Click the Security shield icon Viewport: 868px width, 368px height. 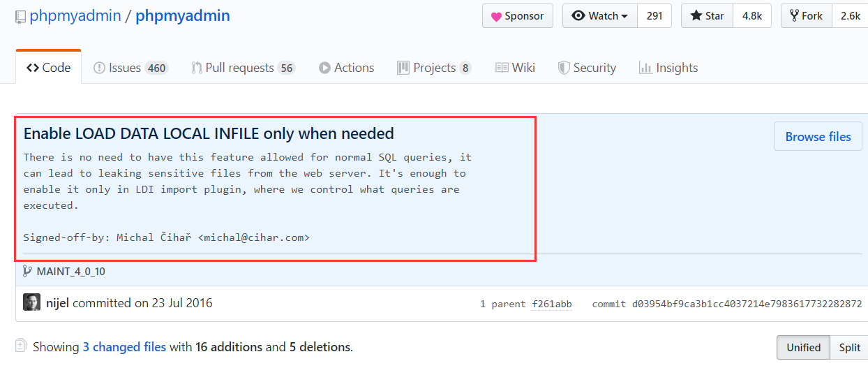tap(564, 68)
